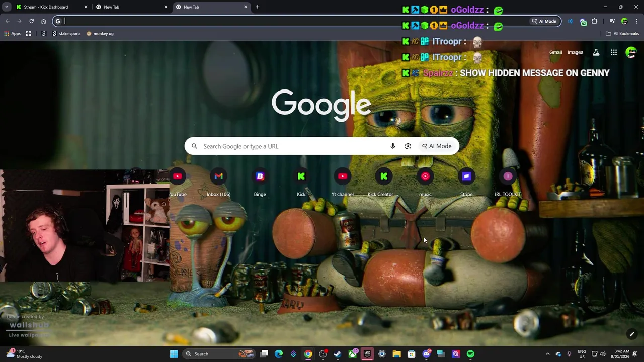Viewport: 644px width, 362px height.
Task: Open Epic Games Launcher from taskbar
Action: [x=367, y=354]
